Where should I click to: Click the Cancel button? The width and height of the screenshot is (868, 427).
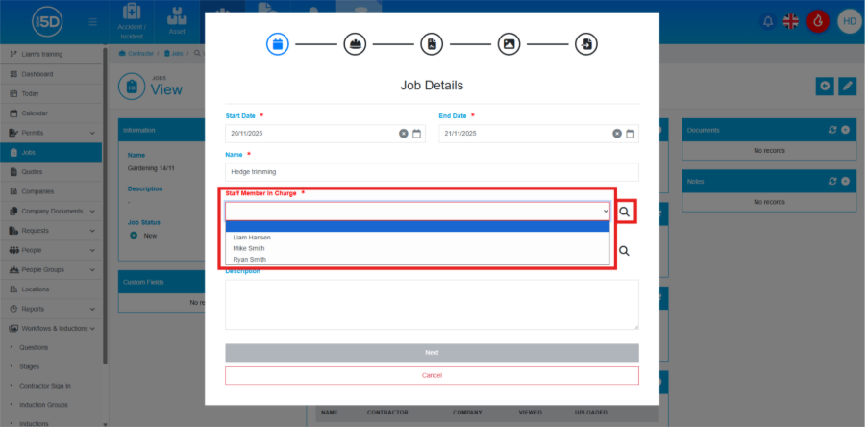coord(432,375)
